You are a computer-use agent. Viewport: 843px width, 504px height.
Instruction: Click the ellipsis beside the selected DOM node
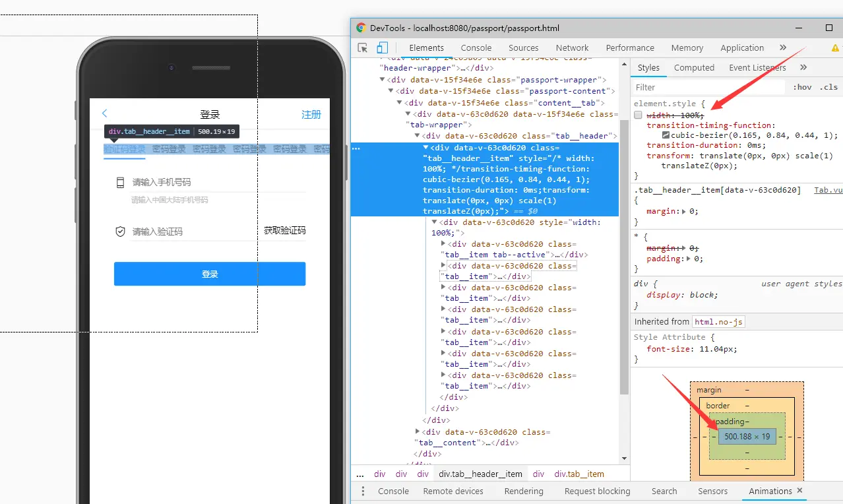pyautogui.click(x=356, y=148)
